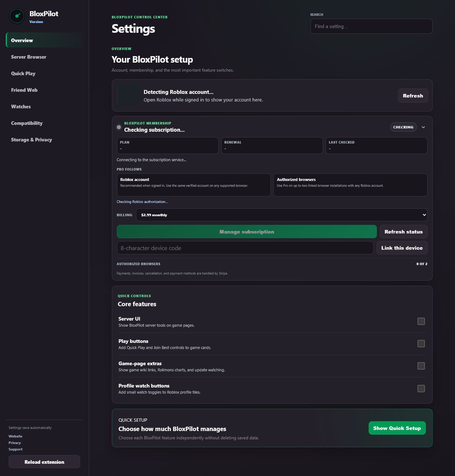
Task: Open the Privacy link in sidebar footer
Action: pyautogui.click(x=15, y=443)
